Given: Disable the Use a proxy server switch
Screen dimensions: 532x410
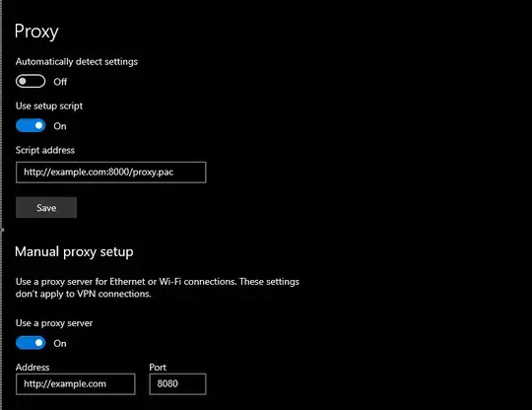Looking at the screenshot, I should (x=31, y=343).
